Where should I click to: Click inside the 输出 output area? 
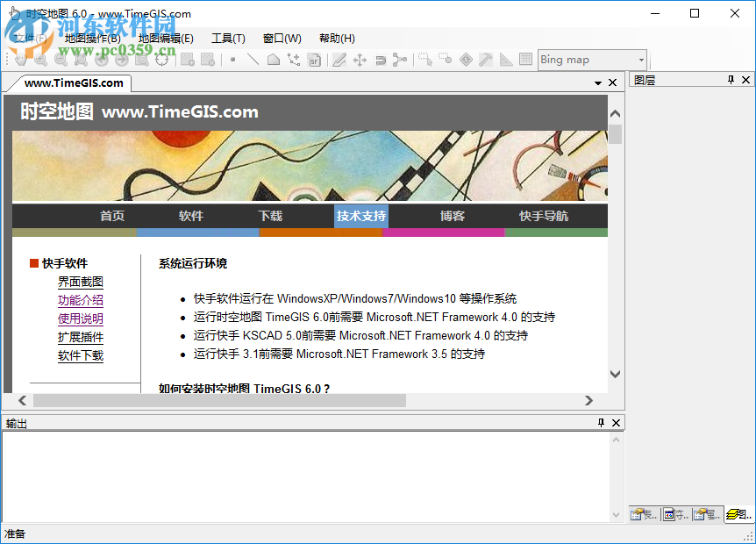[x=307, y=474]
